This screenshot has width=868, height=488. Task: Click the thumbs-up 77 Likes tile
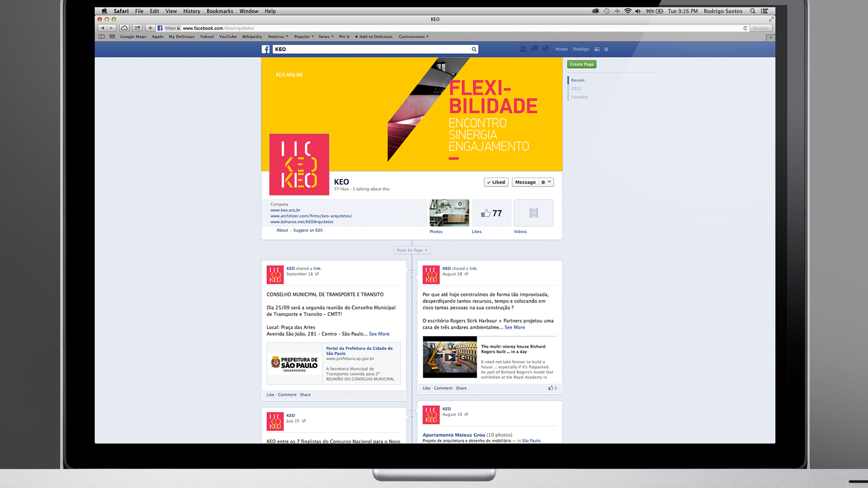coord(491,213)
